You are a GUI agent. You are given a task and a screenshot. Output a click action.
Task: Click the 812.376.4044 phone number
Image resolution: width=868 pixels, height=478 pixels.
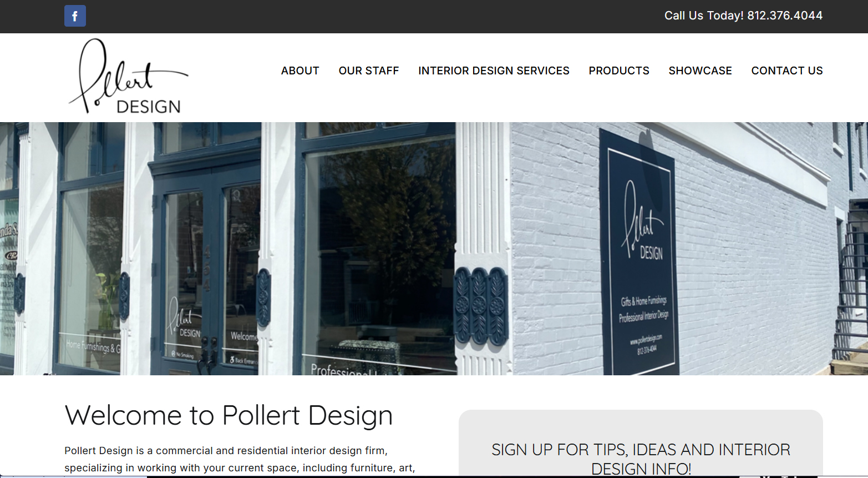[785, 16]
